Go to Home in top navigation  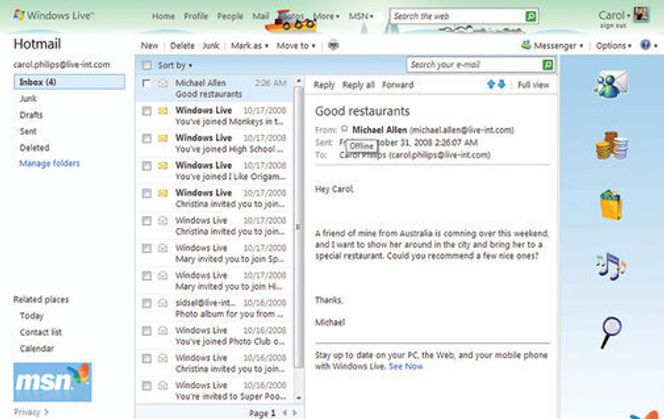click(163, 16)
